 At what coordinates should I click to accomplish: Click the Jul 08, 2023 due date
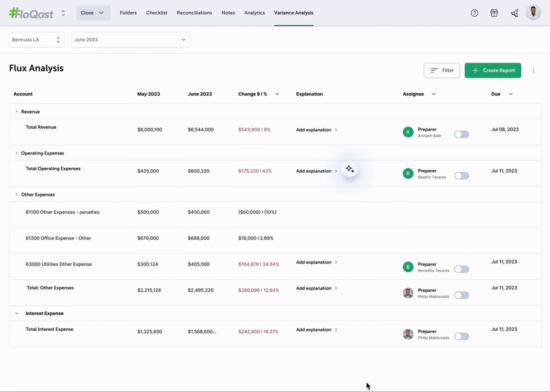coord(505,129)
